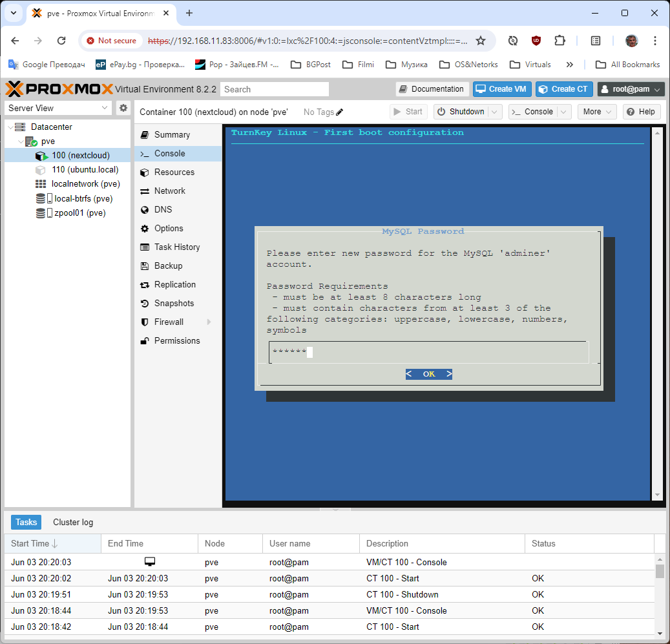The height and width of the screenshot is (644, 670).
Task: Click the Proxmox logo
Action: point(59,89)
